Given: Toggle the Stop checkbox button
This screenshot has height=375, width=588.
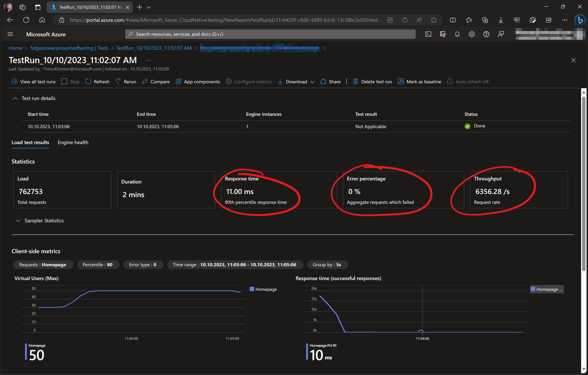Looking at the screenshot, I should tap(64, 81).
